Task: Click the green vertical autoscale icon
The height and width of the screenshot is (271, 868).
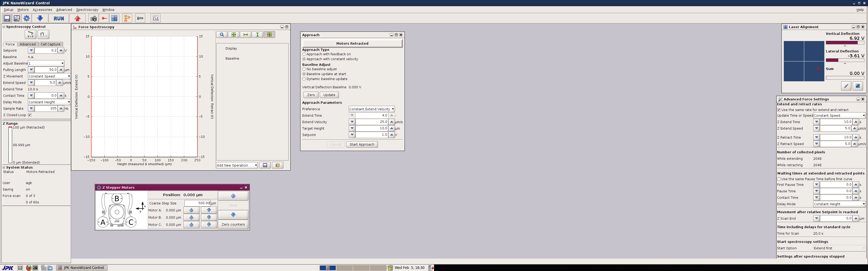Action: click(x=258, y=35)
